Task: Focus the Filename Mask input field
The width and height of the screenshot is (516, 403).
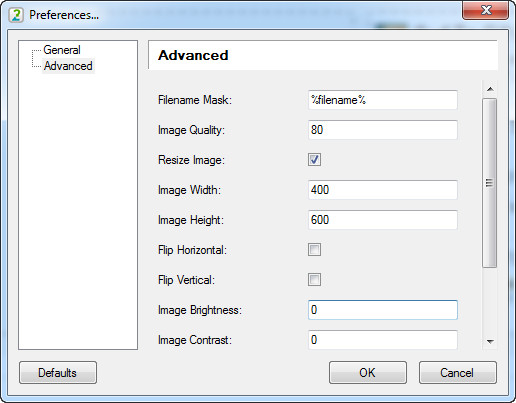Action: (383, 100)
